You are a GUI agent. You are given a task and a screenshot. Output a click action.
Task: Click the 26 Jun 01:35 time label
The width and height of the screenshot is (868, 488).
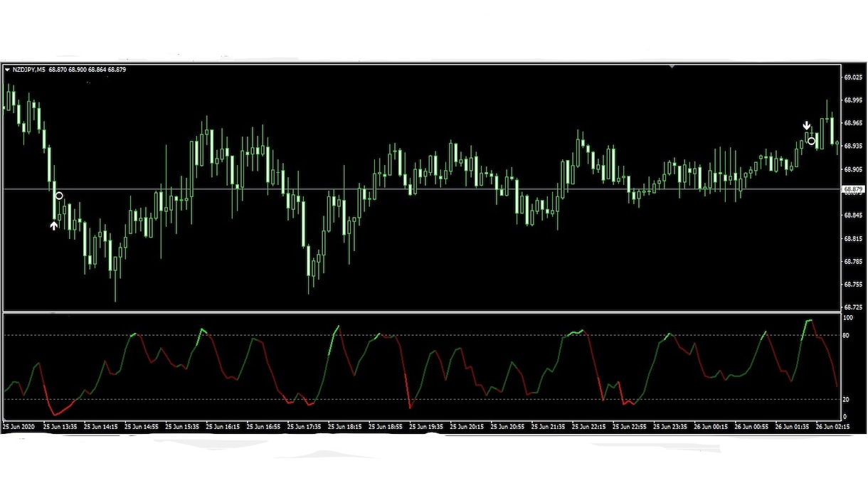(x=793, y=427)
